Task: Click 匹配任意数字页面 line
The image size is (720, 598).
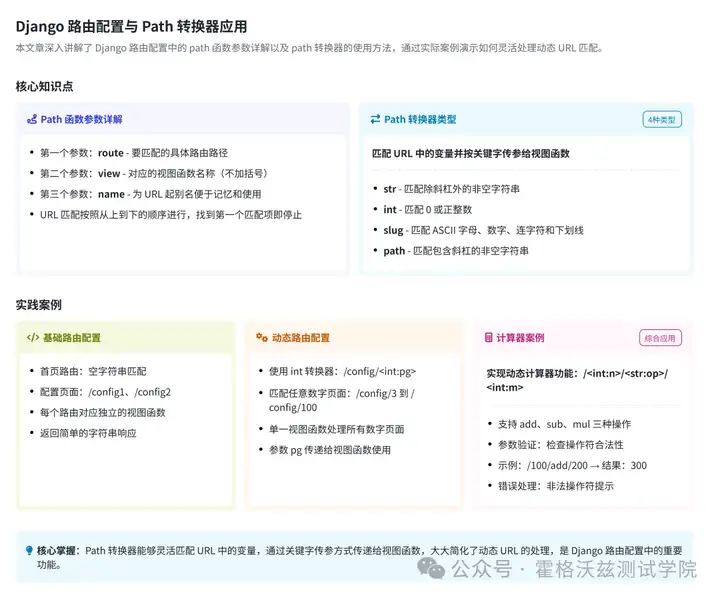Action: [x=342, y=400]
